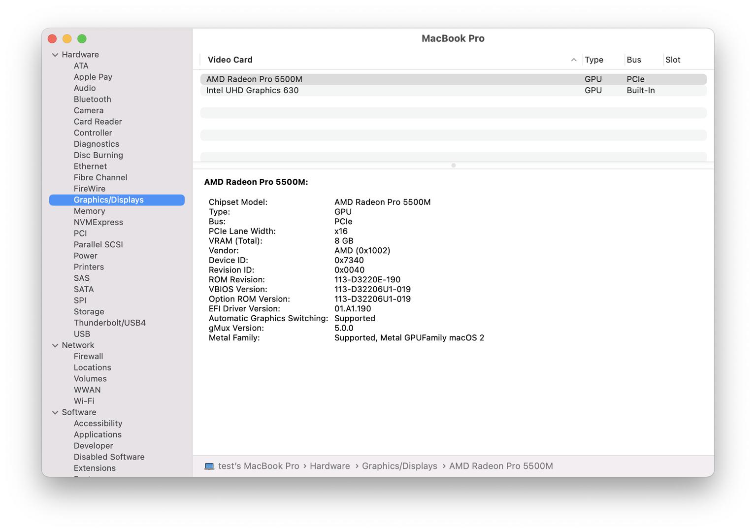Click the ROM Revision value 113-D3220E-190
Image resolution: width=756 pixels, height=532 pixels.
point(367,279)
